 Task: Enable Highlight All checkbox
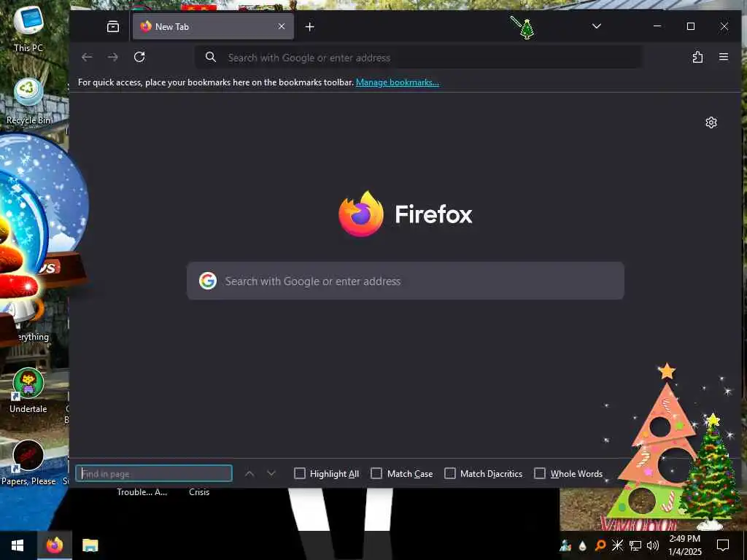(299, 473)
